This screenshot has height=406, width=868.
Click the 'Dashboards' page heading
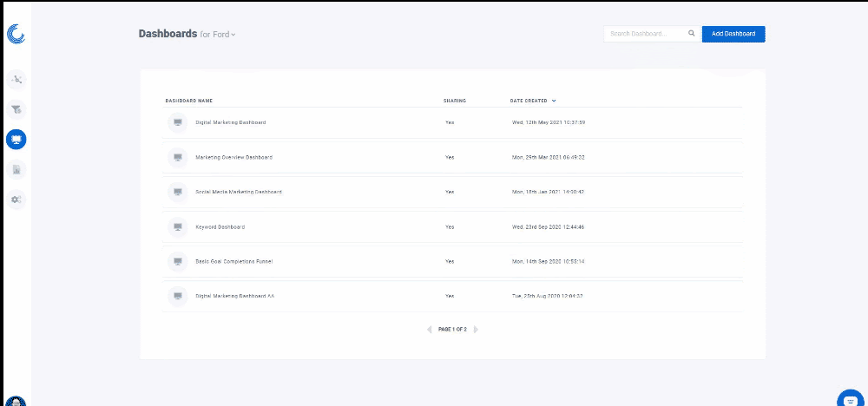(x=168, y=34)
